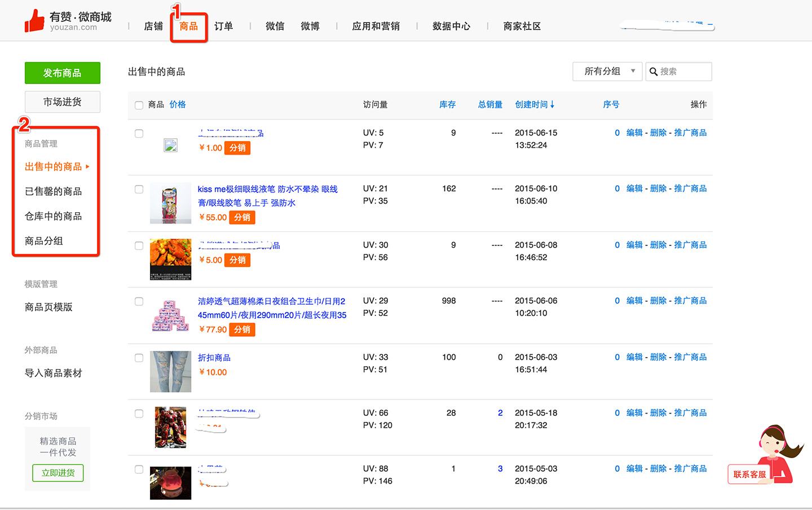Click the ripped jeans product image
The height and width of the screenshot is (510, 812).
pyautogui.click(x=170, y=371)
